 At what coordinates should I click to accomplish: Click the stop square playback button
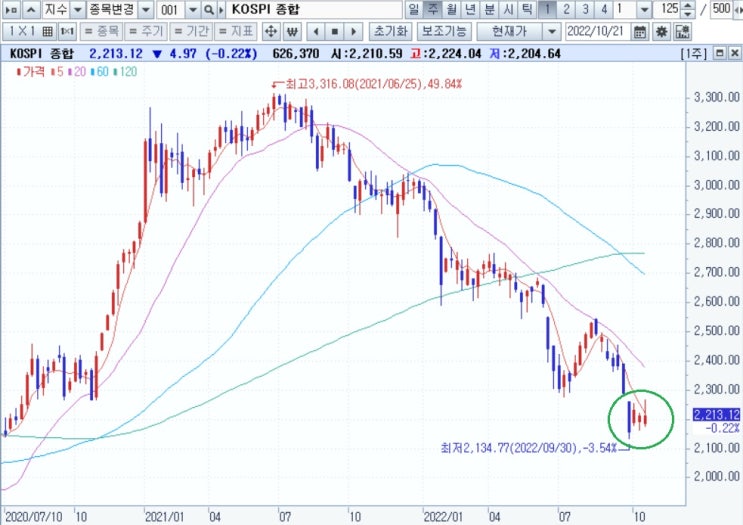(x=334, y=32)
